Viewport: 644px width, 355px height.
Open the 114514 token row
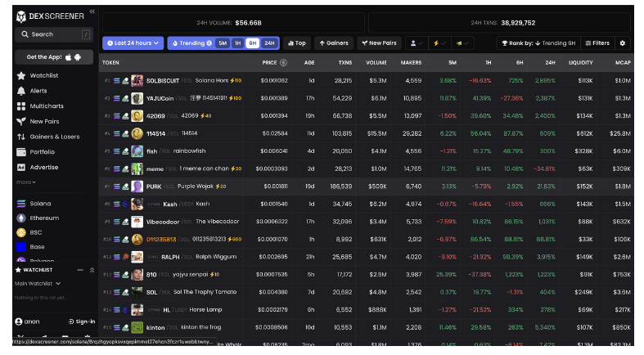click(367, 133)
